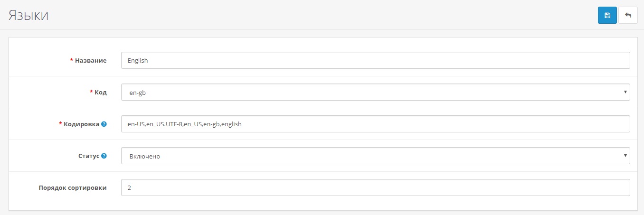Click the Языки page heading
The height and width of the screenshot is (215, 644).
28,15
